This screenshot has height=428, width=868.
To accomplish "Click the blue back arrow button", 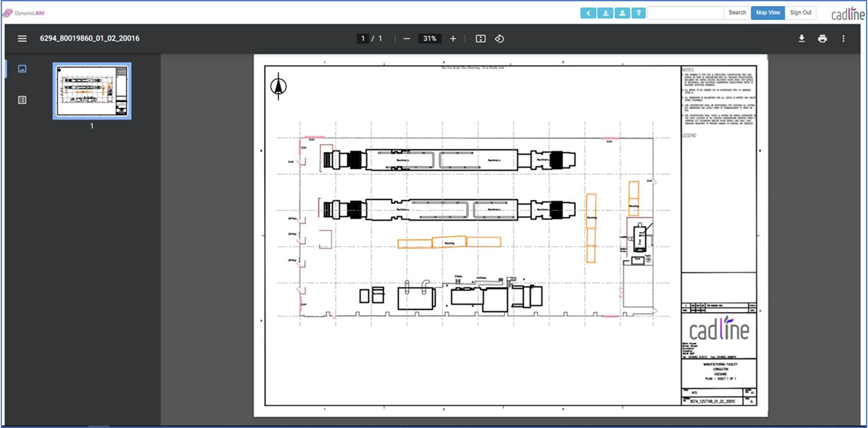I will click(588, 13).
